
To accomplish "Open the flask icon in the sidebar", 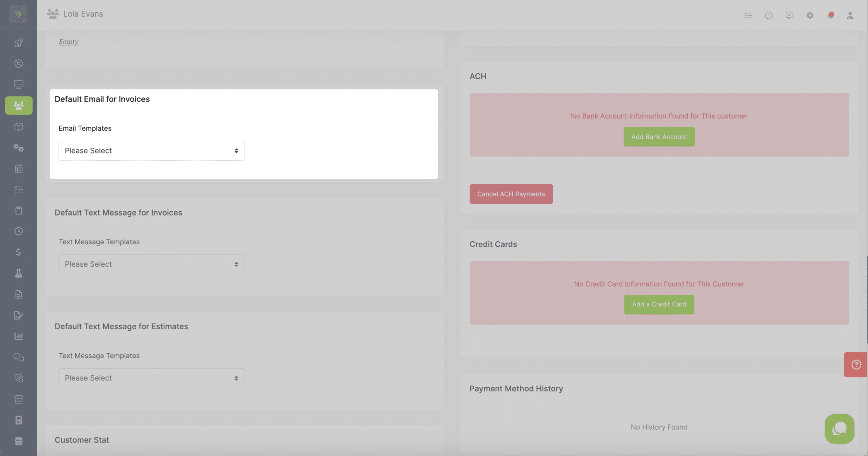I will (19, 273).
